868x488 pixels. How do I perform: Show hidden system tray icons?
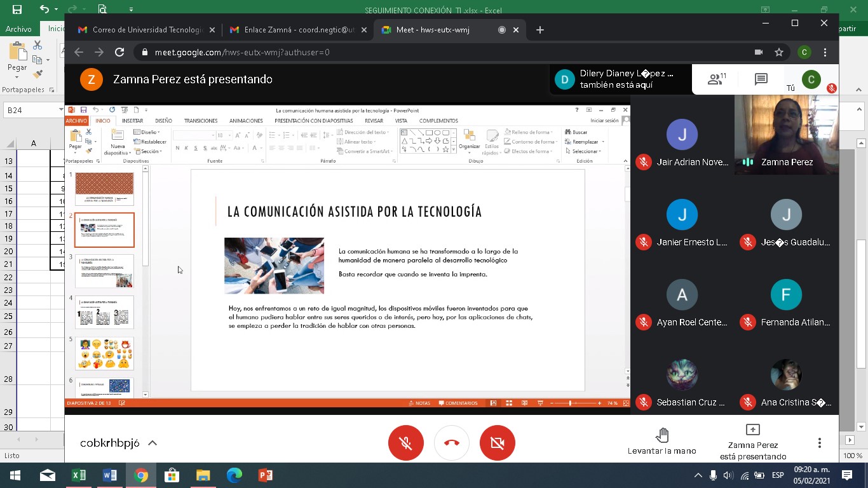[698, 475]
